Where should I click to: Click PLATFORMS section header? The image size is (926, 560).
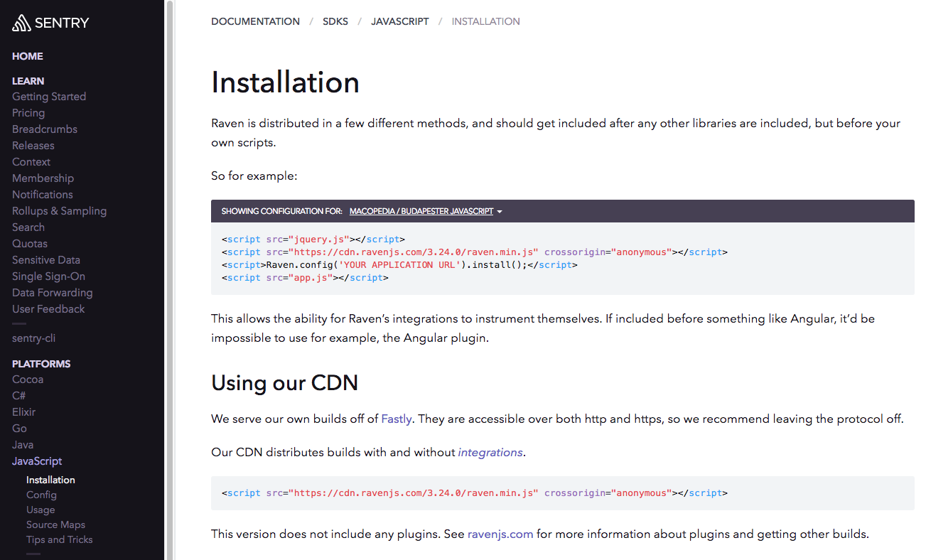41,364
